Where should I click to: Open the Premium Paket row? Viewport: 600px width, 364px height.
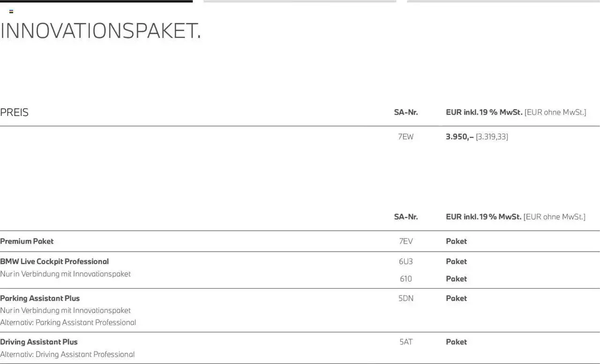tap(27, 241)
